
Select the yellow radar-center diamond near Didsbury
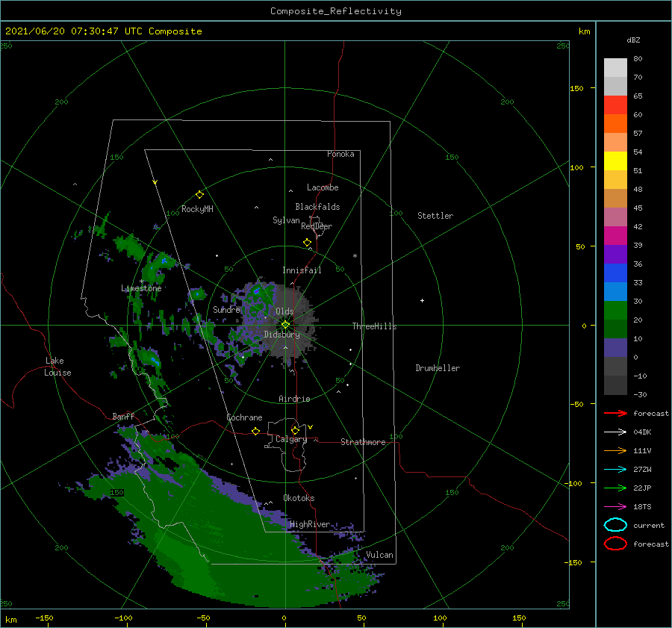click(285, 325)
